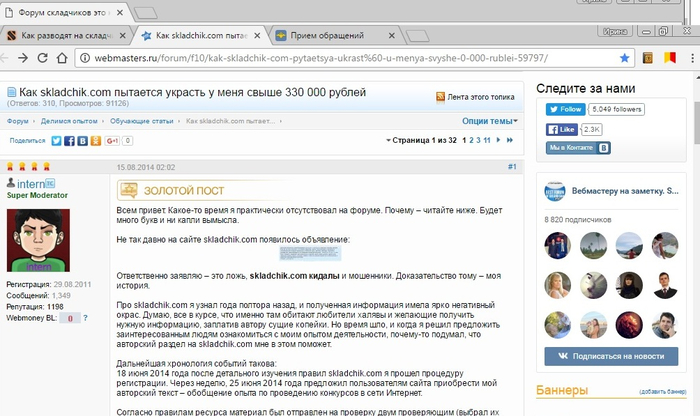Screen dimensions: 700x416
Task: Open 'Вебмастеру на заметку. S...' group link
Action: (x=625, y=191)
